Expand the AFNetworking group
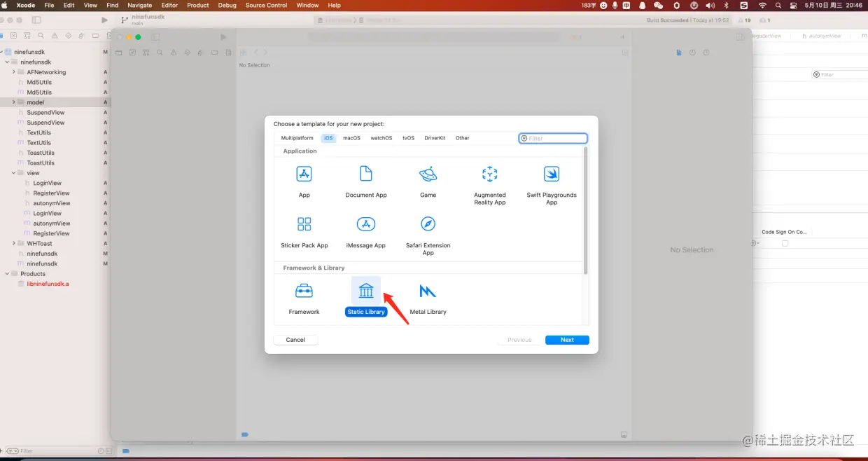 pyautogui.click(x=13, y=72)
